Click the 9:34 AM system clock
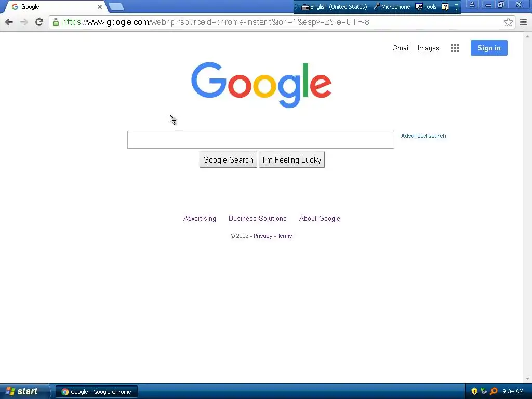 [513, 392]
